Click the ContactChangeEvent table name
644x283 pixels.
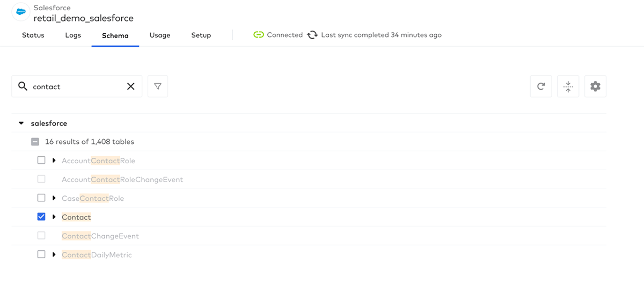click(100, 236)
